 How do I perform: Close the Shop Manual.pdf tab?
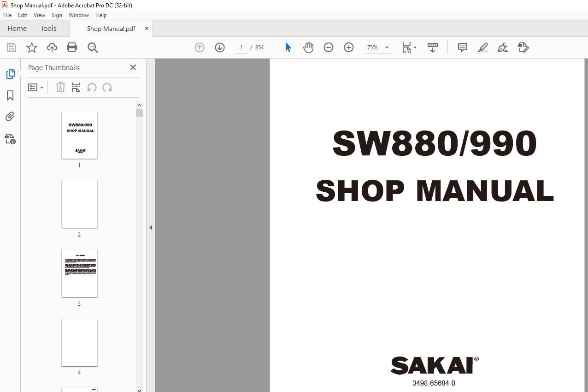point(147,28)
